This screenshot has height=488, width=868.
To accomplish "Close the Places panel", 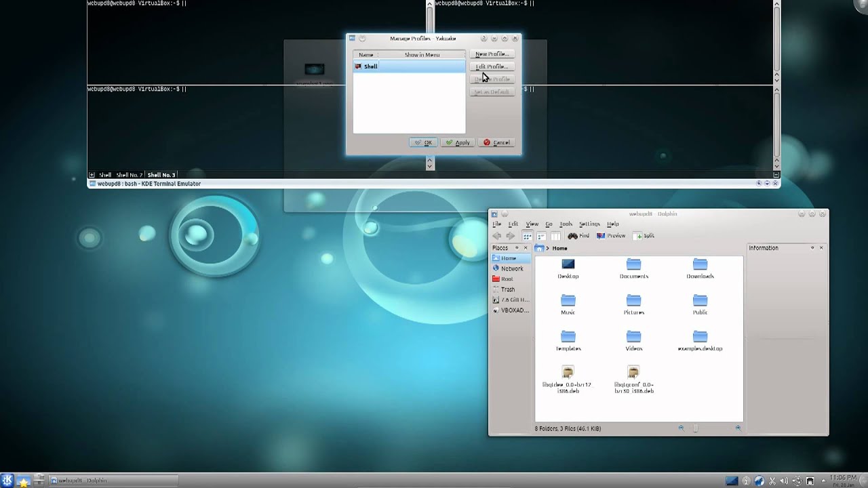I will (x=527, y=248).
